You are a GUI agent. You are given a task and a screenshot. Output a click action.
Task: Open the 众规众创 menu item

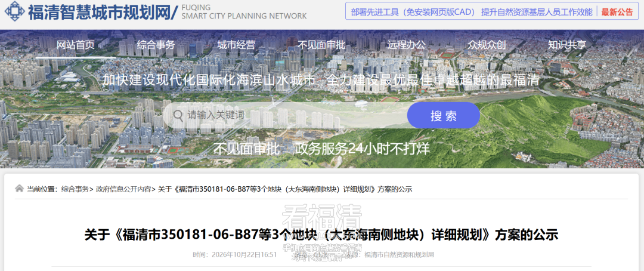click(487, 45)
